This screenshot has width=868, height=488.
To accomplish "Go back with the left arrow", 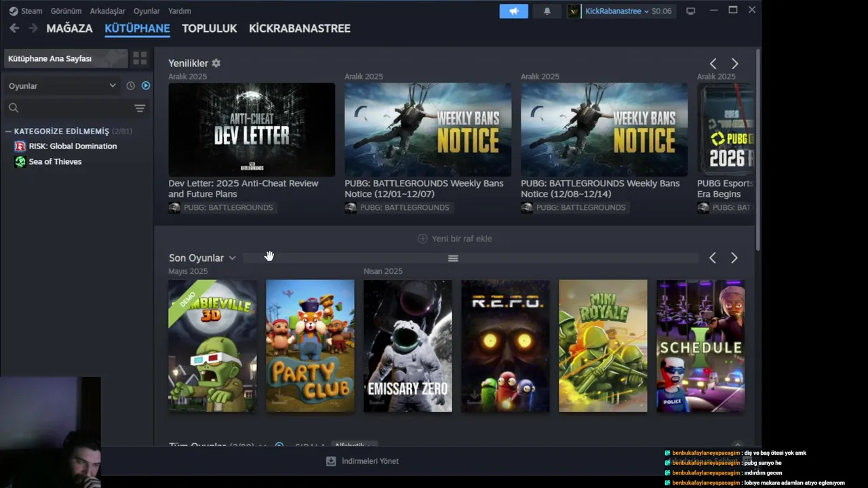I will (14, 28).
